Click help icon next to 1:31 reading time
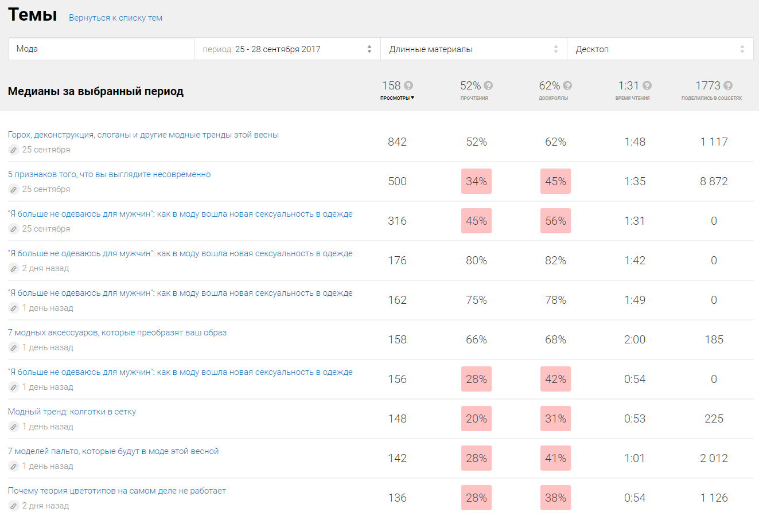The width and height of the screenshot is (759, 532). (x=647, y=85)
